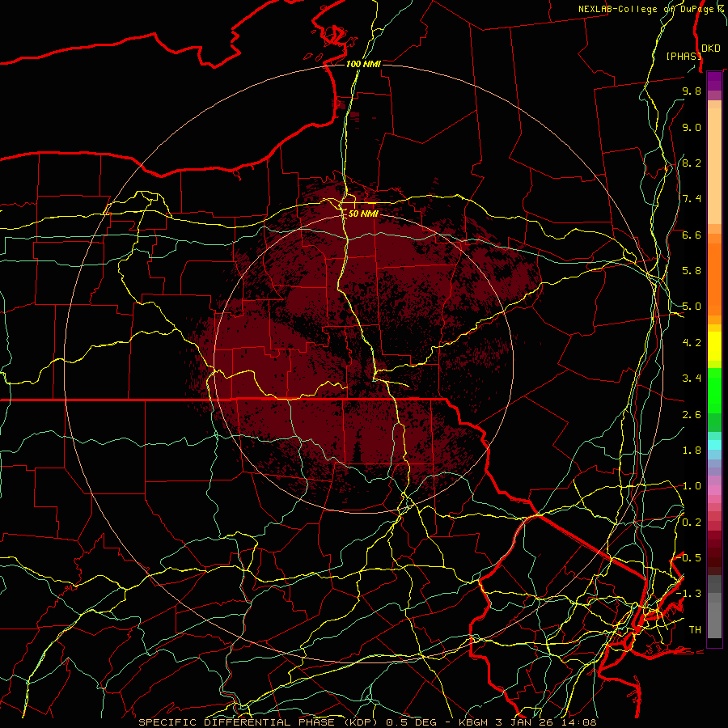Click the 5.8 value on the color scale
The image size is (728, 728).
click(692, 271)
